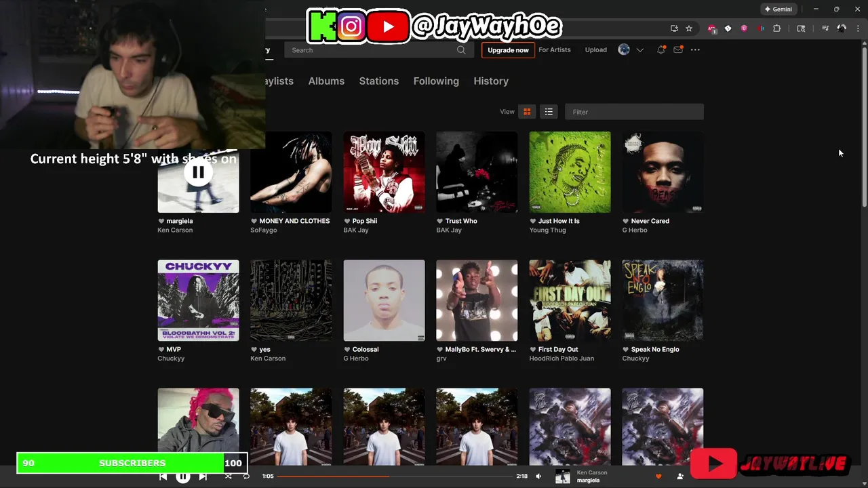
Task: Seek in the song progress bar
Action: pos(395,476)
